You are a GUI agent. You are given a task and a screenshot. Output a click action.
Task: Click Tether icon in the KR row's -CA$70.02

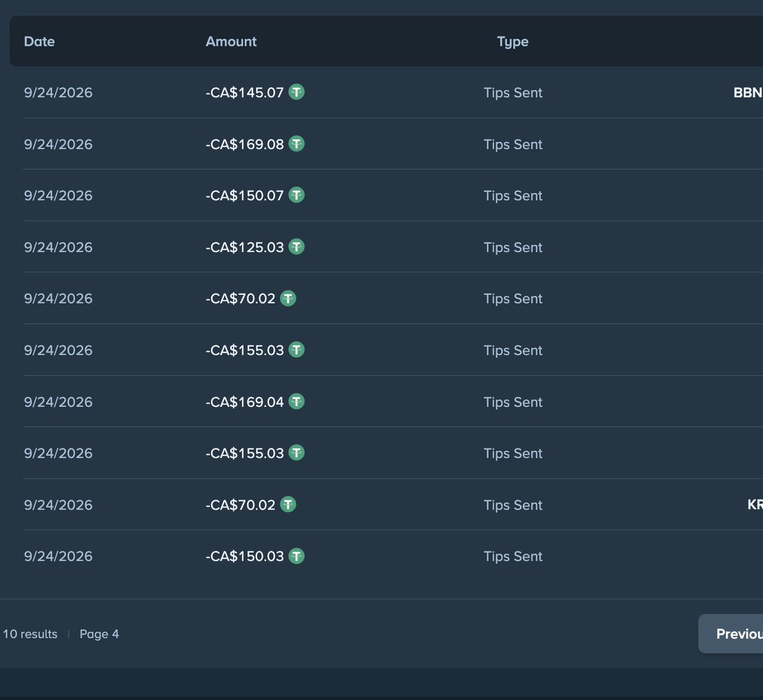tap(288, 504)
